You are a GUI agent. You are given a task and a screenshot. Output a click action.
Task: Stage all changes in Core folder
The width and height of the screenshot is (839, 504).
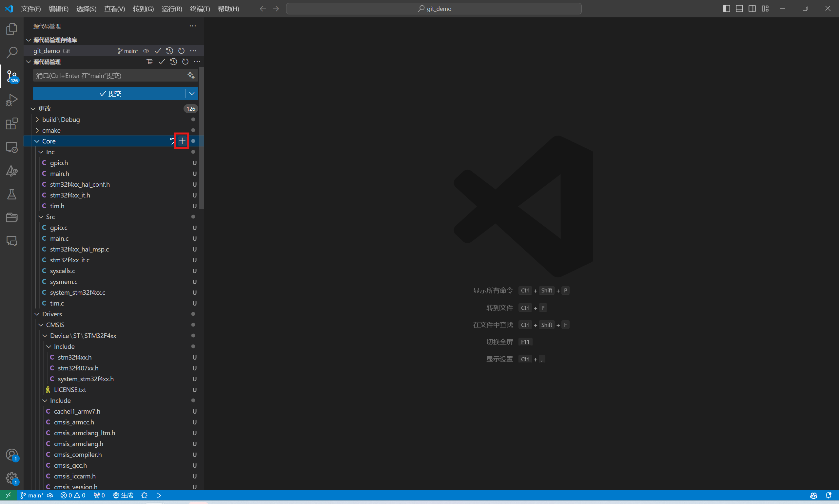[182, 141]
